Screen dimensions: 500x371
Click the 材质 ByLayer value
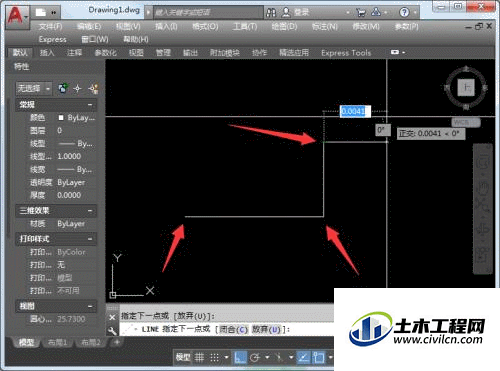point(71,224)
